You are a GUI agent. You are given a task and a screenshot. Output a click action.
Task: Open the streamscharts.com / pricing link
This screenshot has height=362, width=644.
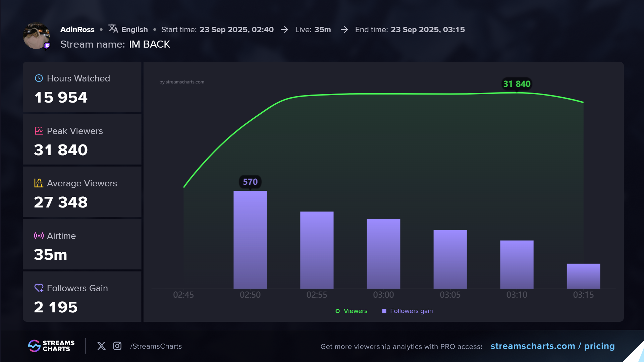(x=552, y=346)
